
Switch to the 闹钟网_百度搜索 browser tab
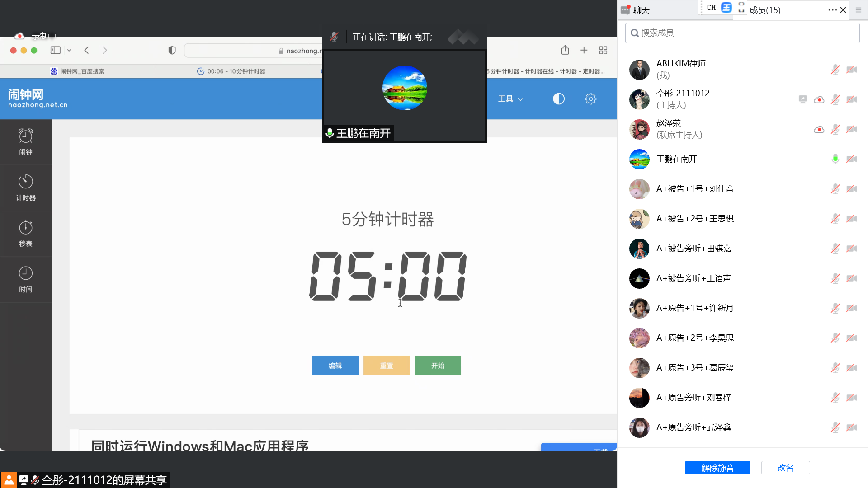(x=77, y=71)
